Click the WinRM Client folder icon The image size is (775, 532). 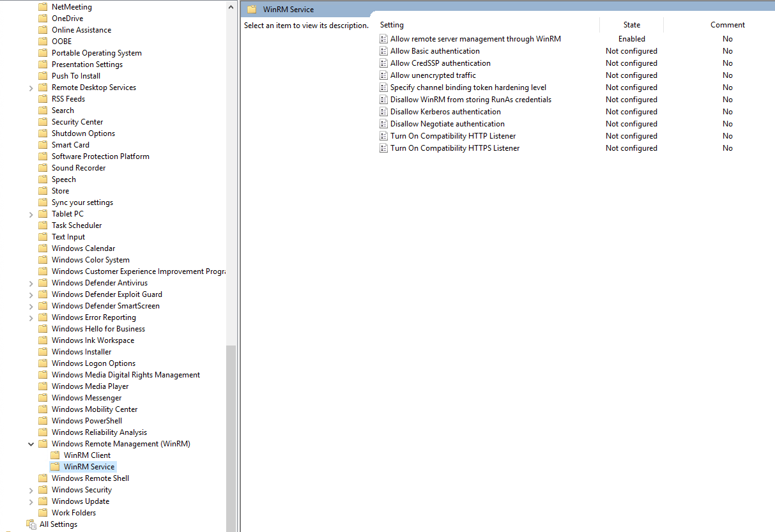coord(55,455)
